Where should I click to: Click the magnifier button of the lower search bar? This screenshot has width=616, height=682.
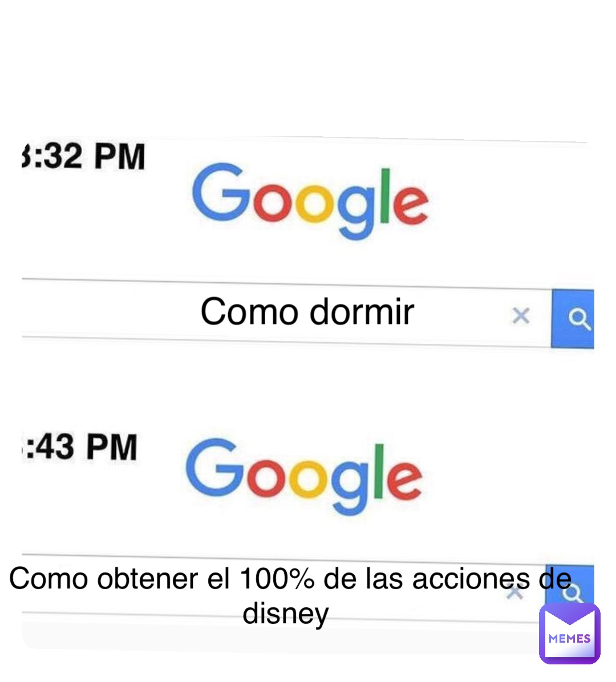click(571, 584)
